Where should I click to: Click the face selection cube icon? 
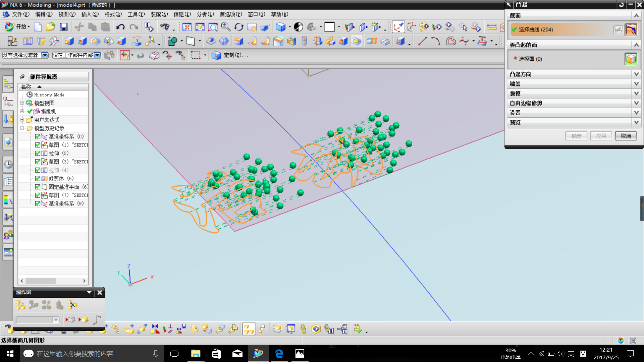[x=631, y=59]
